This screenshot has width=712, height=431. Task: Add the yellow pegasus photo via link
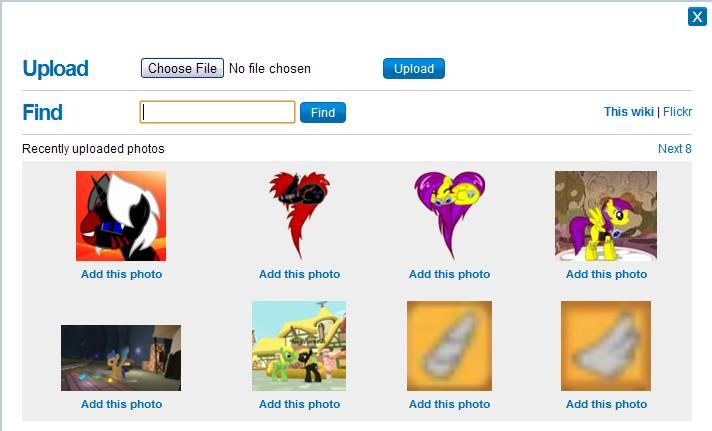click(606, 274)
